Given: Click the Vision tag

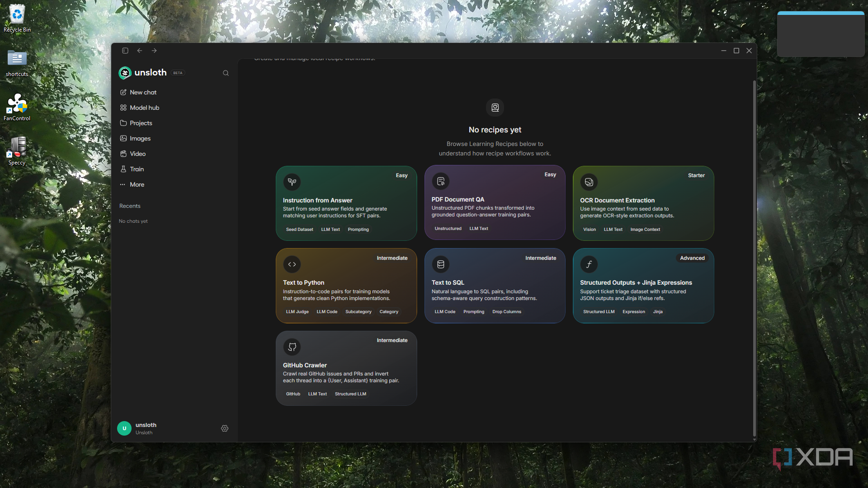Looking at the screenshot, I should pyautogui.click(x=590, y=230).
